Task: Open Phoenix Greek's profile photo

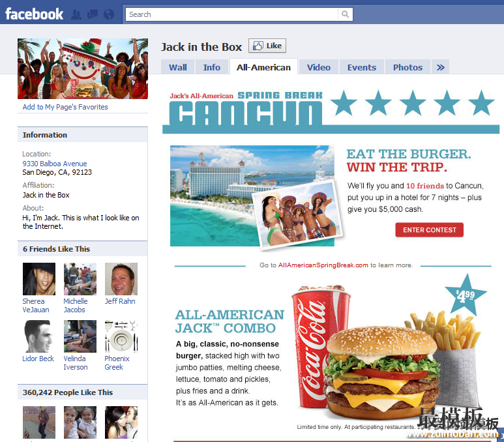Action: (121, 336)
